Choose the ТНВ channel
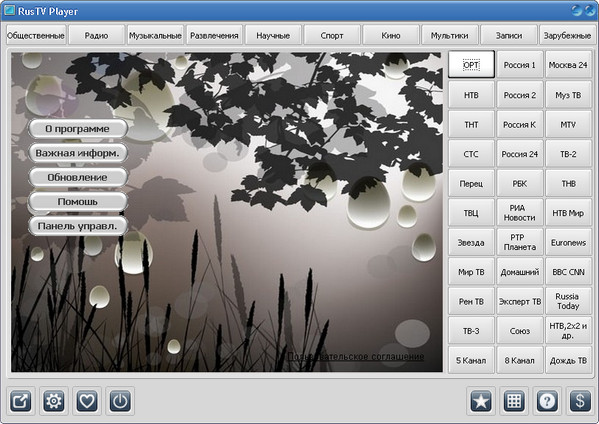Screen dimensions: 599x424 click(568, 183)
